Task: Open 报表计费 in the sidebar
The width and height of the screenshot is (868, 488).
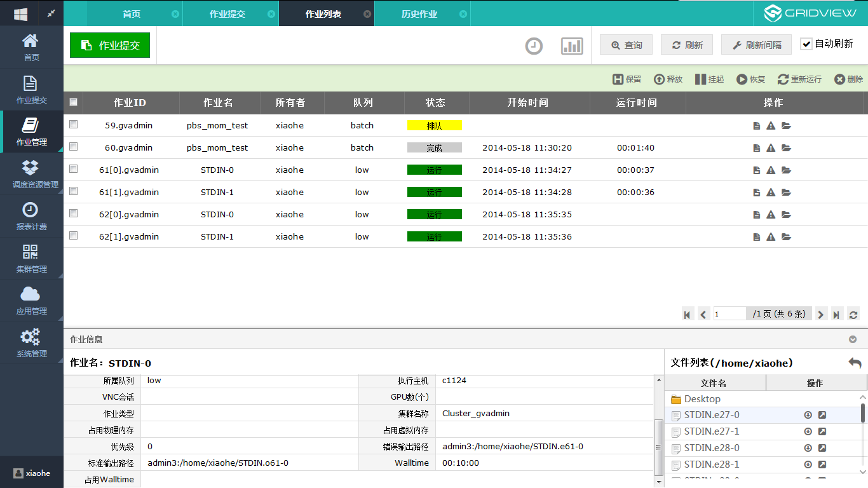Action: pos(31,216)
